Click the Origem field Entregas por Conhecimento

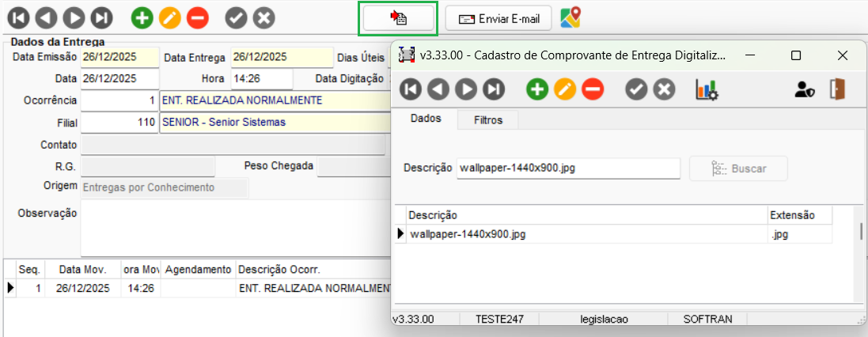[x=165, y=188]
